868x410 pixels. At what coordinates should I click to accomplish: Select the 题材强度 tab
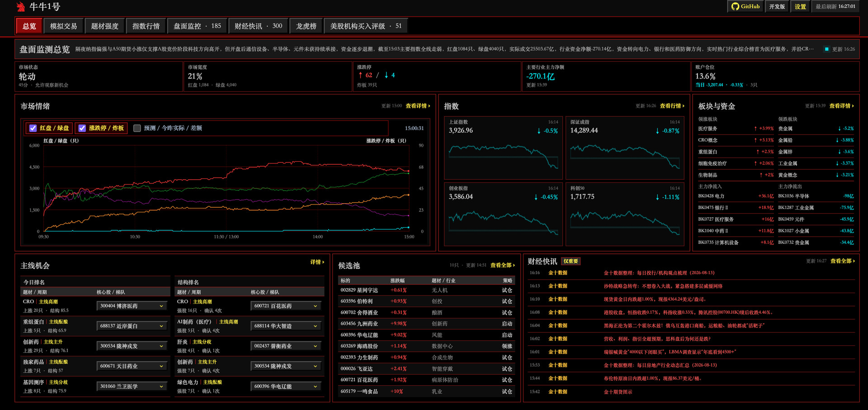[105, 26]
